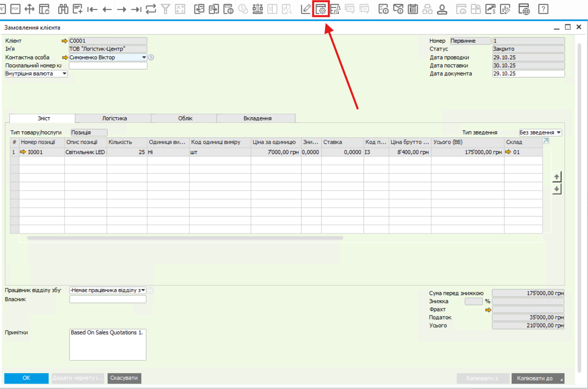The width and height of the screenshot is (588, 389).
Task: Expand the Тип зведення dropdown
Action: (559, 133)
